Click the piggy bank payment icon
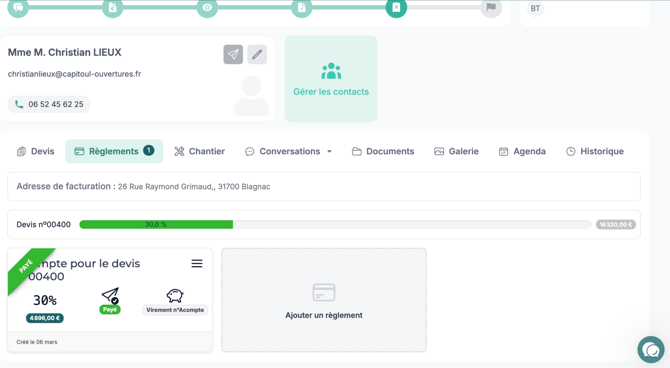Screen dimensions: 670x368 tap(175, 296)
